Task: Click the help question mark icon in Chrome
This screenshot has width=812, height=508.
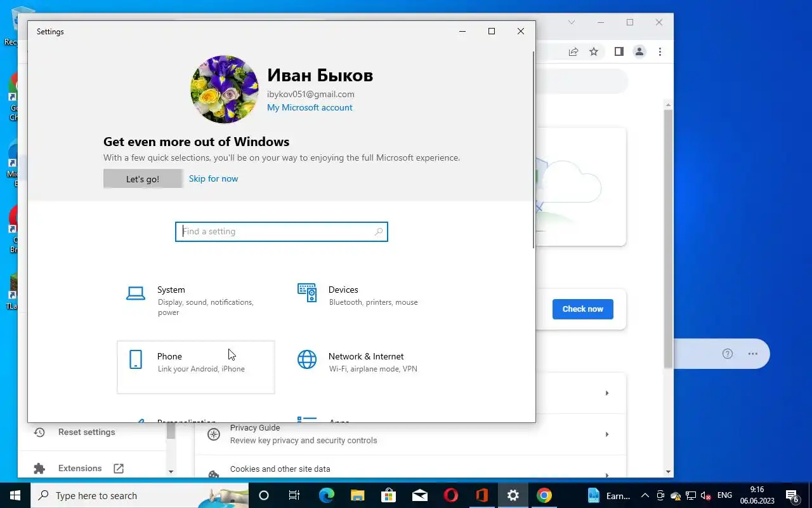Action: (x=728, y=354)
